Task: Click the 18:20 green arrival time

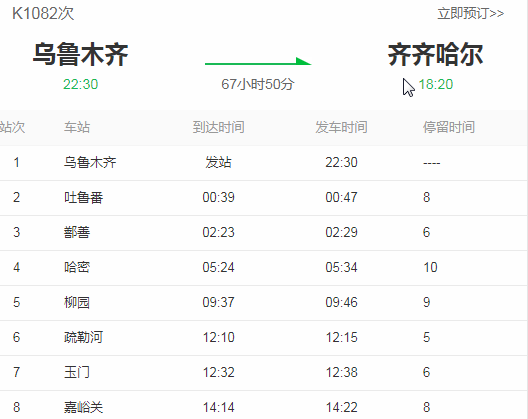Action: 436,84
